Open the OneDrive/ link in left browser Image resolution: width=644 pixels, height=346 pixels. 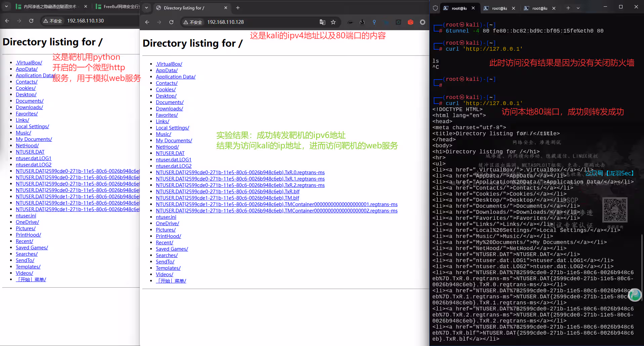[x=27, y=222]
